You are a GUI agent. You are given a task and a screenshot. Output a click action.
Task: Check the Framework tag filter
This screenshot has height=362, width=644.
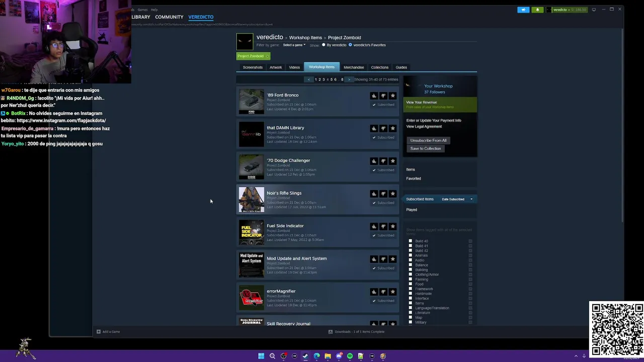tap(410, 289)
